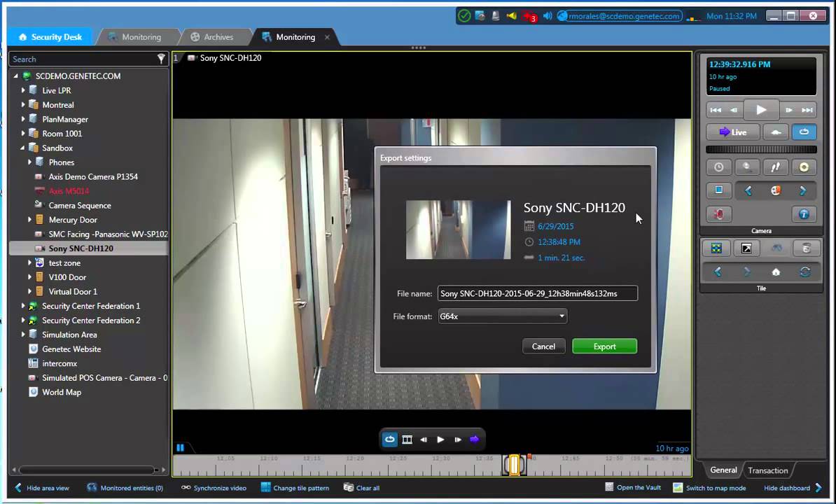Expand the Room 1001 area
The height and width of the screenshot is (504, 836).
point(22,134)
